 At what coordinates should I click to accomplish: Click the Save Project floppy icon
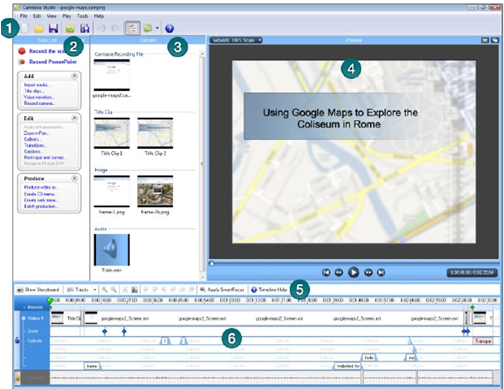coord(54,28)
